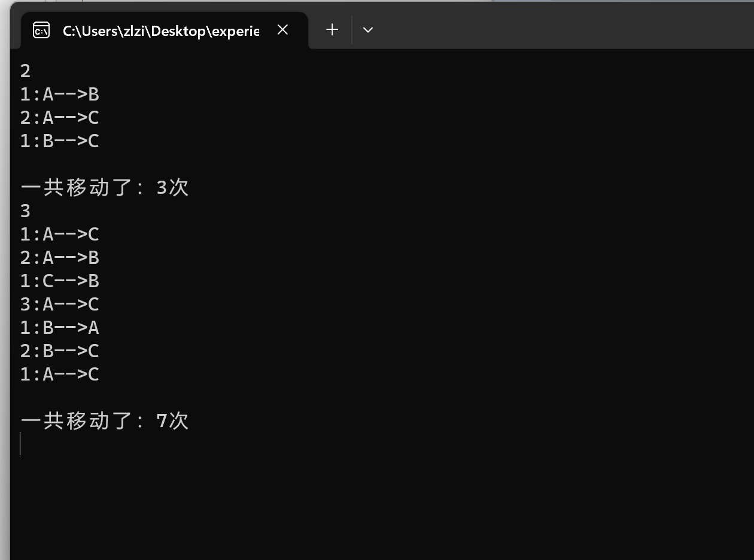Click the "1:C-->B" move line
This screenshot has width=754, height=560.
point(59,281)
